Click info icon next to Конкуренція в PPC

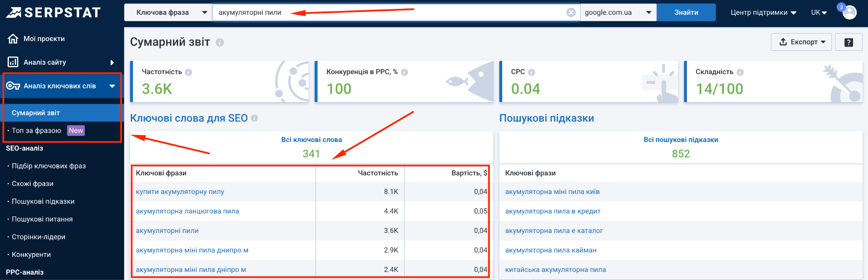[x=404, y=72]
